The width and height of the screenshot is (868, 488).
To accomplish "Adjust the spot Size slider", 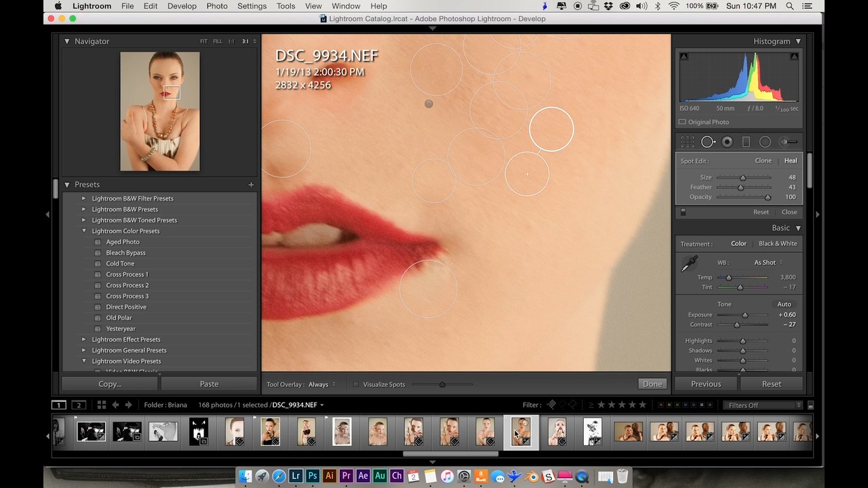I will [743, 178].
